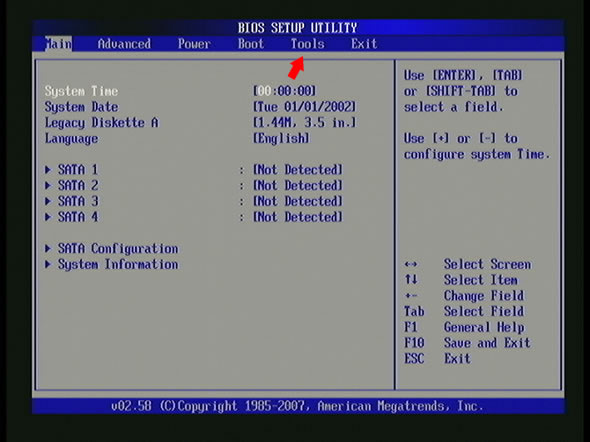
Task: Expand the SATA Configuration arrow
Action: click(x=48, y=248)
